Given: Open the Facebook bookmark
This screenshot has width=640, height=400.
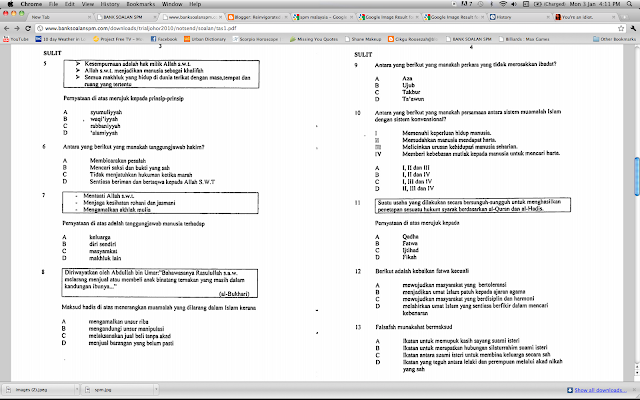Looking at the screenshot, I should point(164,39).
